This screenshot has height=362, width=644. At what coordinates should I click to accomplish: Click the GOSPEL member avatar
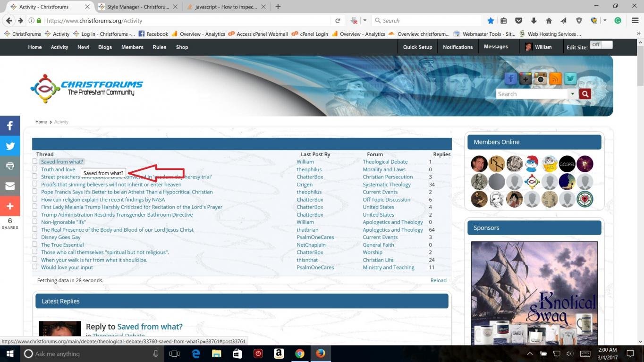coord(567,164)
